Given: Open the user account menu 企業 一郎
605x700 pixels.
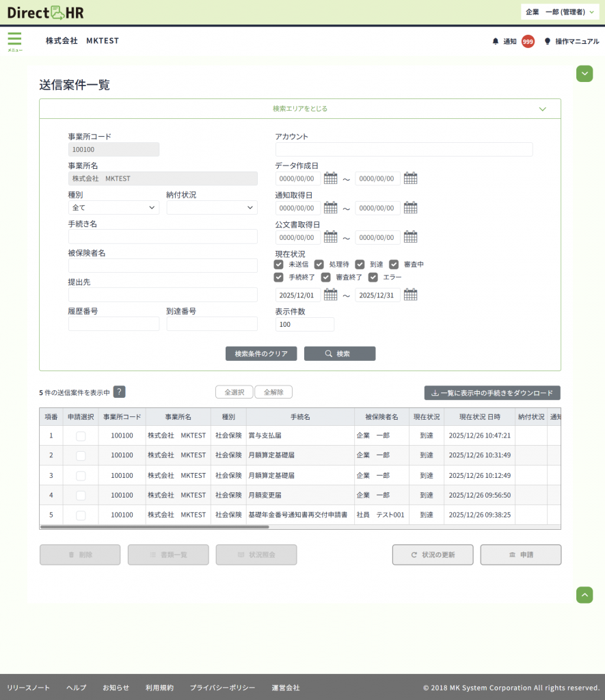Looking at the screenshot, I should [x=559, y=12].
